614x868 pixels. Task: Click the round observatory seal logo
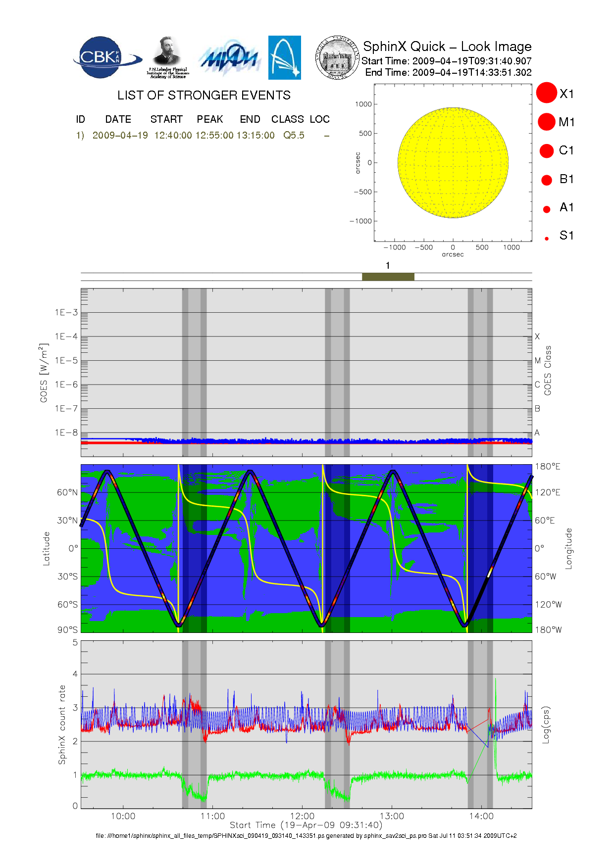(x=337, y=58)
